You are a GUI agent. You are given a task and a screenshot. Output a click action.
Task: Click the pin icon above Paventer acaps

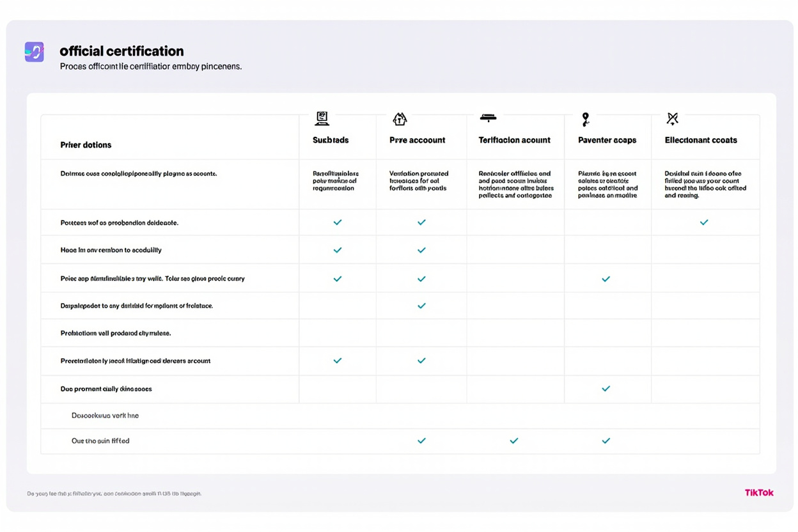click(x=585, y=119)
